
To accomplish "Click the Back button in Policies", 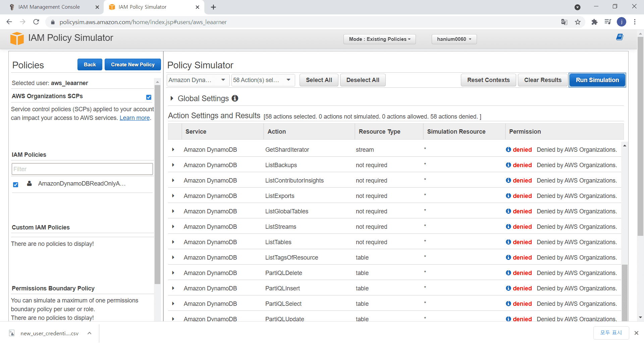I will [x=90, y=65].
